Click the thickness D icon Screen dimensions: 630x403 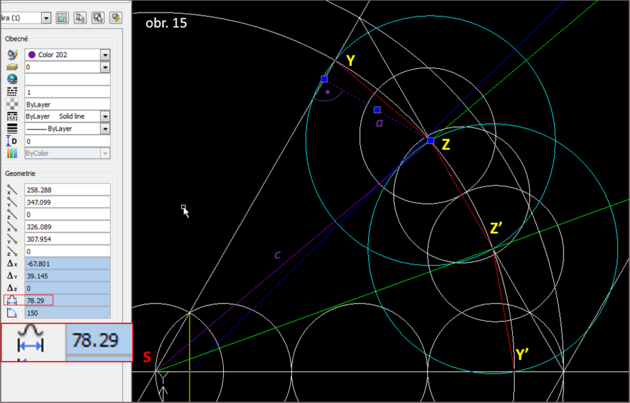click(x=12, y=141)
